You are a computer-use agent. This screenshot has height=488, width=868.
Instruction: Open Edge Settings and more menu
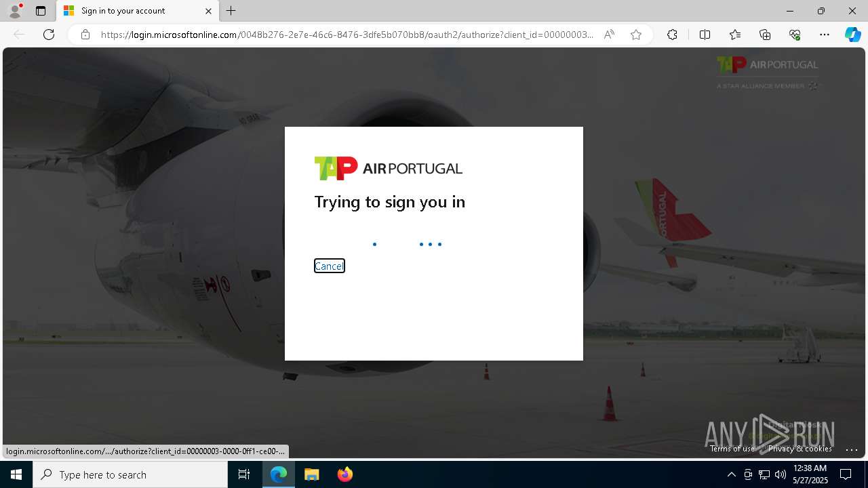825,35
